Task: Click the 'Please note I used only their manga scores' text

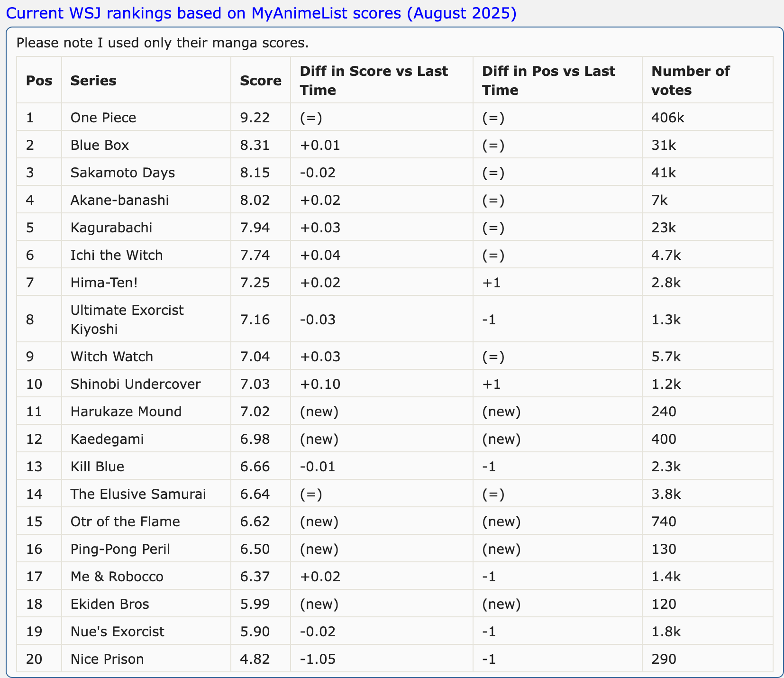Action: 163,43
